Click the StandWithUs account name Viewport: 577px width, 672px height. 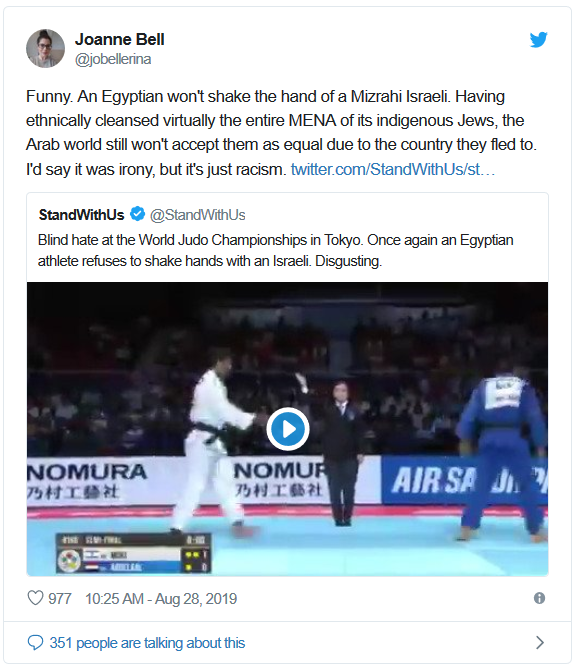81,215
